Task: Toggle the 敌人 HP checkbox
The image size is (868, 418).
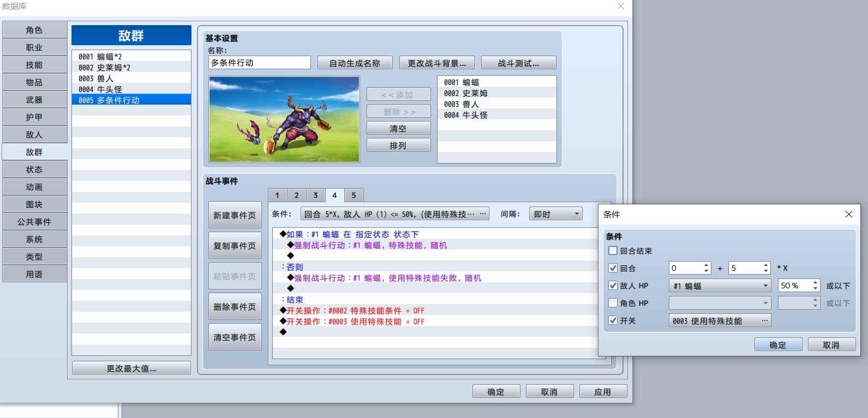Action: tap(613, 286)
